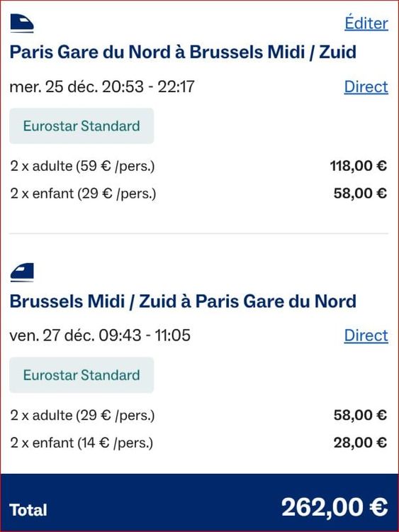This screenshot has height=532, width=399.
Task: Click the 262,00 € total amount
Action: click(x=335, y=508)
